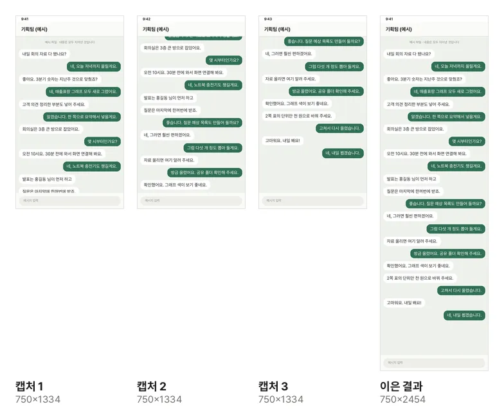The width and height of the screenshot is (504, 420).
Task: Click the '기획팀 (예시)' chat title in 캡처 1
Action: pyautogui.click(x=34, y=30)
